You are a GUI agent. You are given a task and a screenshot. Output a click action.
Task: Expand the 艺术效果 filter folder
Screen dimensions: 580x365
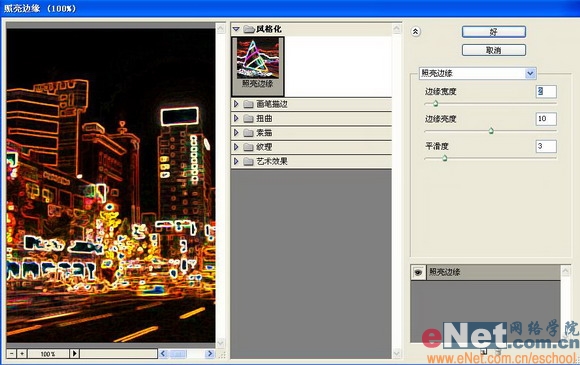tap(236, 161)
